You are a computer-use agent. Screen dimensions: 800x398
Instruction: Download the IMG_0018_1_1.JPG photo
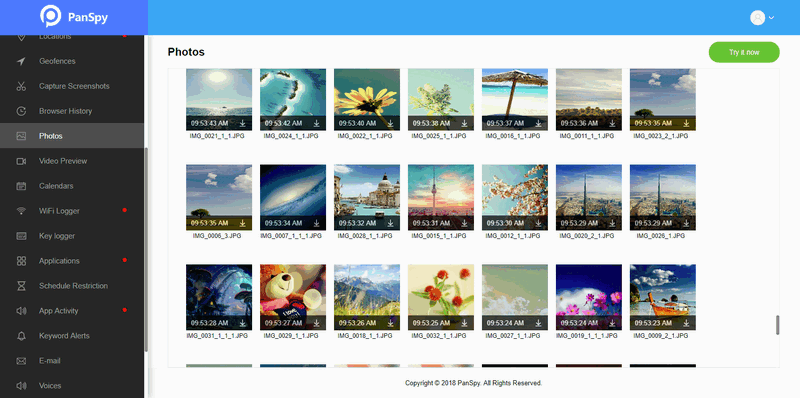pos(391,324)
